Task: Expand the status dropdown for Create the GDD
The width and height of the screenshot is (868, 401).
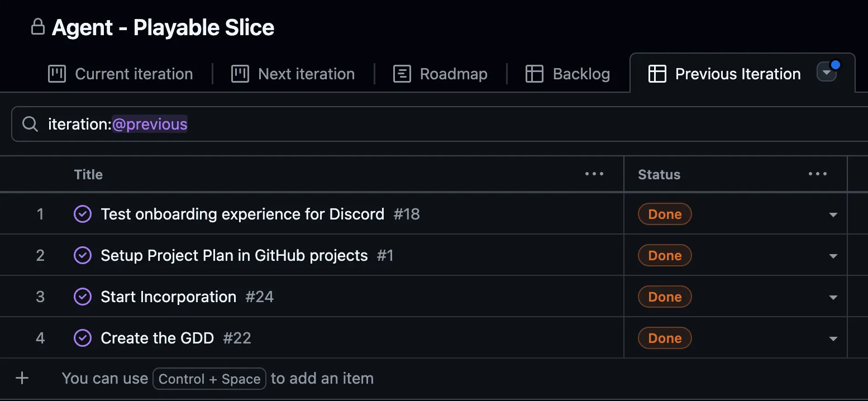Action: pos(833,338)
